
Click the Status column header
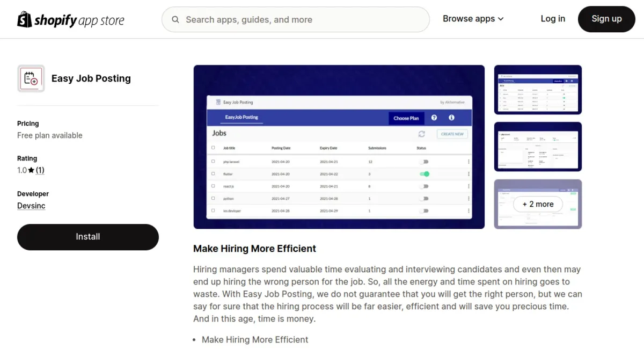(421, 148)
